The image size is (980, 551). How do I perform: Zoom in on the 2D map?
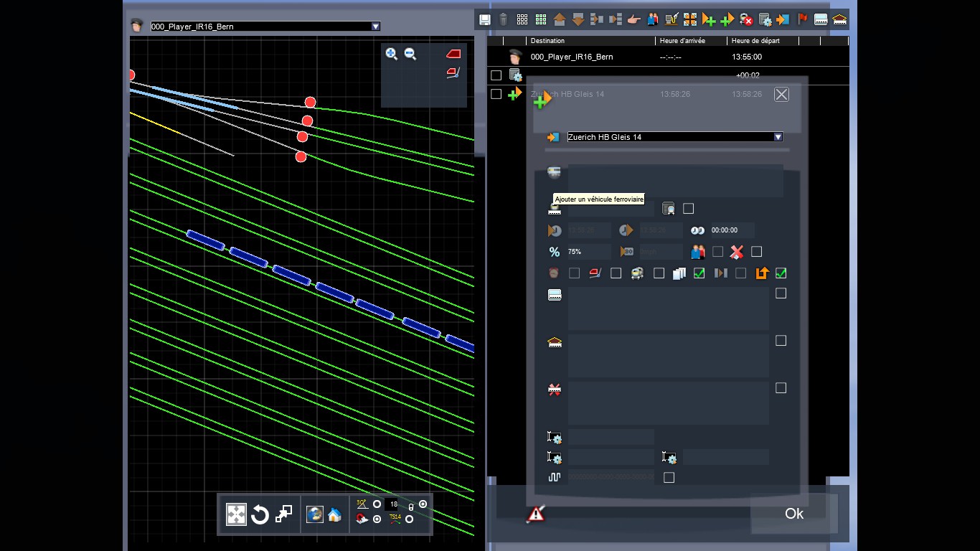391,54
